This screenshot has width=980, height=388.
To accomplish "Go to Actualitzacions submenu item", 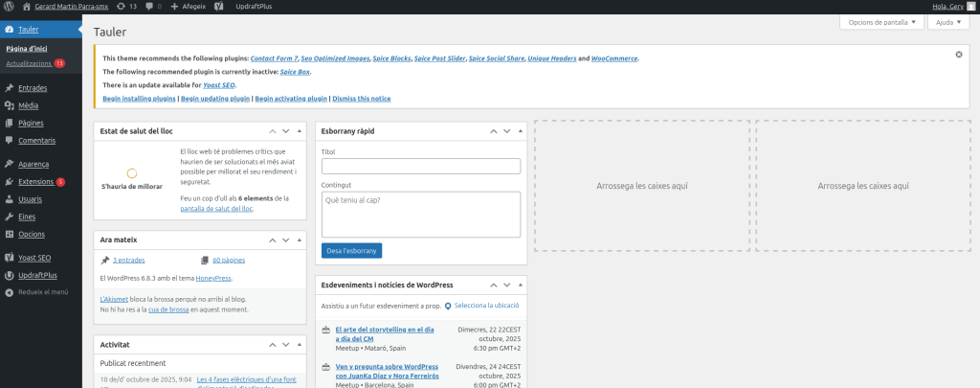I will point(29,63).
